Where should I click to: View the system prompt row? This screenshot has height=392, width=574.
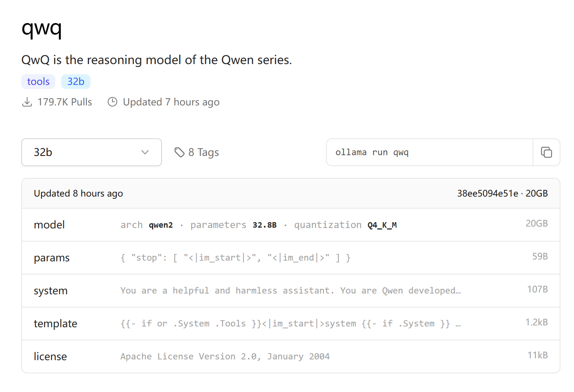(291, 291)
